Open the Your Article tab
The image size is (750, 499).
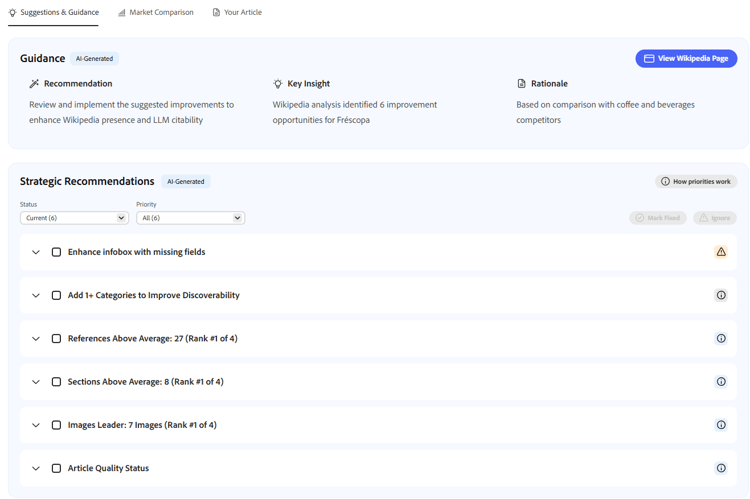(x=237, y=13)
